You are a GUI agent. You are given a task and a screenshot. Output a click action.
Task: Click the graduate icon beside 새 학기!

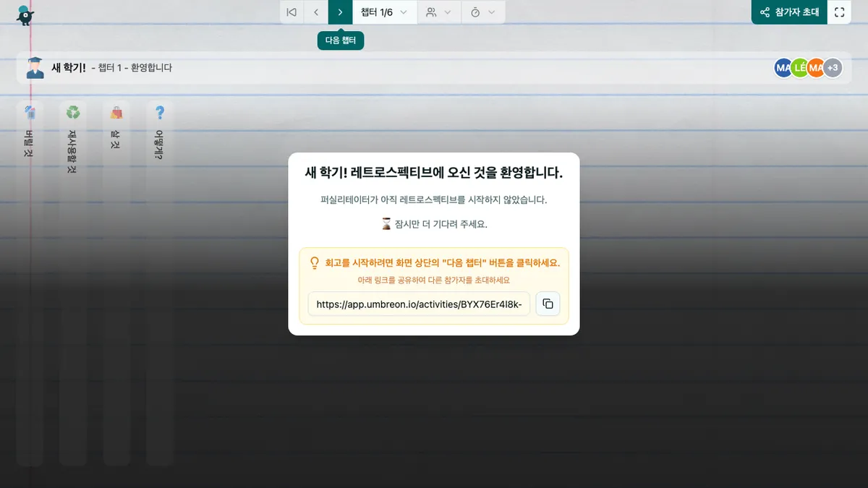click(35, 68)
